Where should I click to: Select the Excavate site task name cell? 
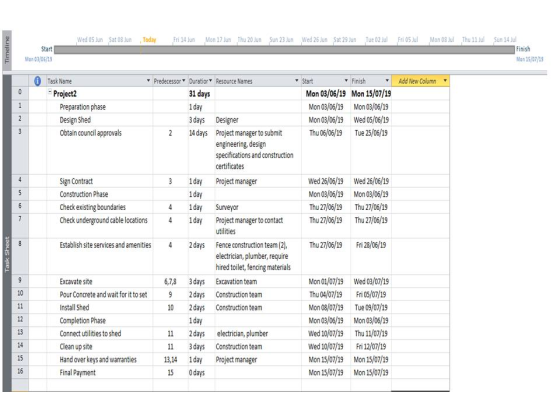tap(100, 281)
